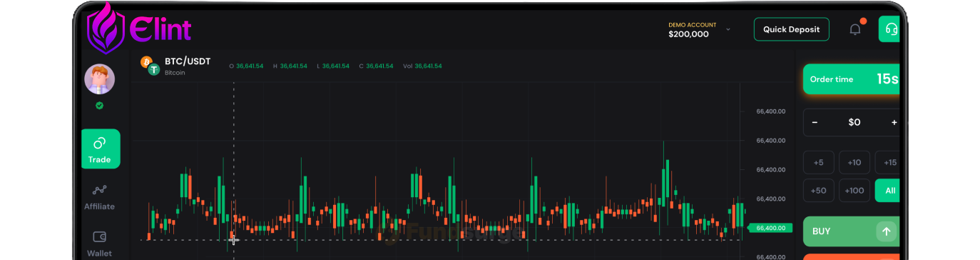Open the Wallet sidebar tab

100,243
